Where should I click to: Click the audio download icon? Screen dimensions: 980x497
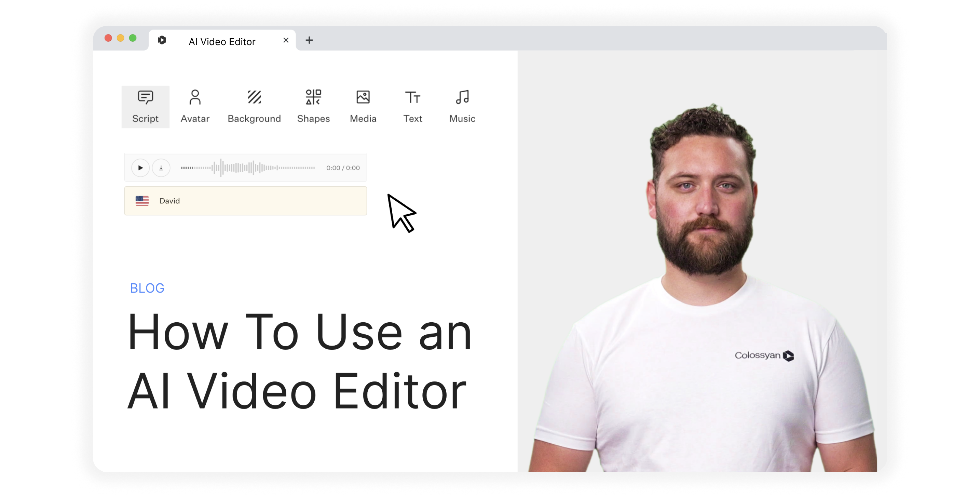pyautogui.click(x=161, y=168)
